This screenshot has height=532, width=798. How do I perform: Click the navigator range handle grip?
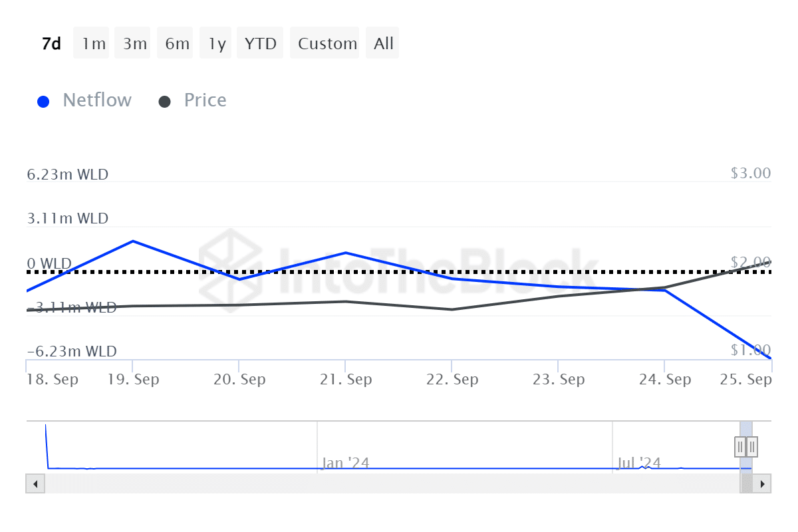pos(745,447)
